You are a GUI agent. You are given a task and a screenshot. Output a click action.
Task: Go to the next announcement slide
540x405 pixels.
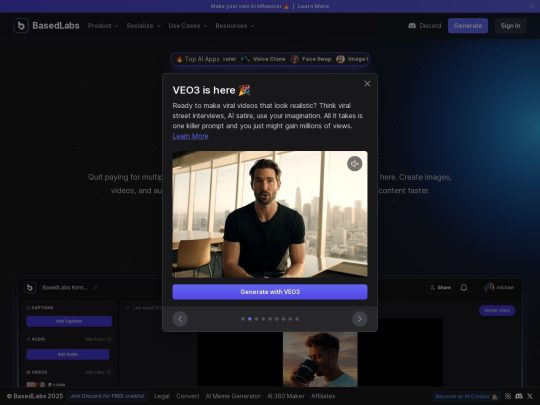click(x=359, y=319)
